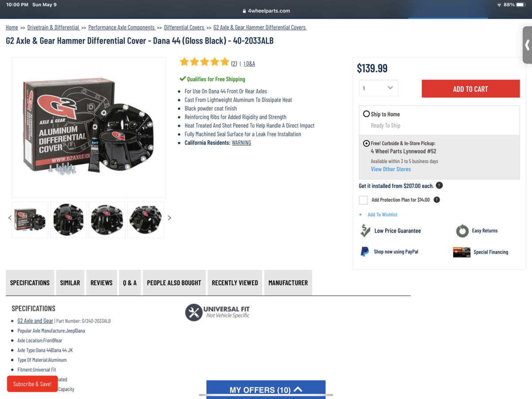Open the People Also Bought tab

click(174, 282)
